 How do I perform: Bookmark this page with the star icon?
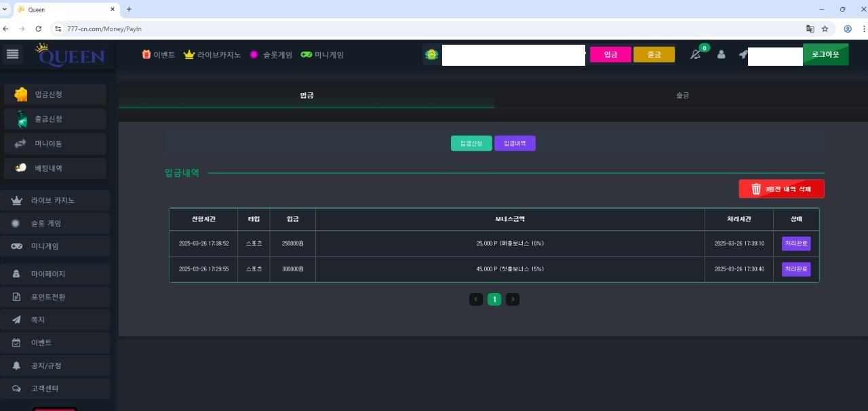pos(825,29)
